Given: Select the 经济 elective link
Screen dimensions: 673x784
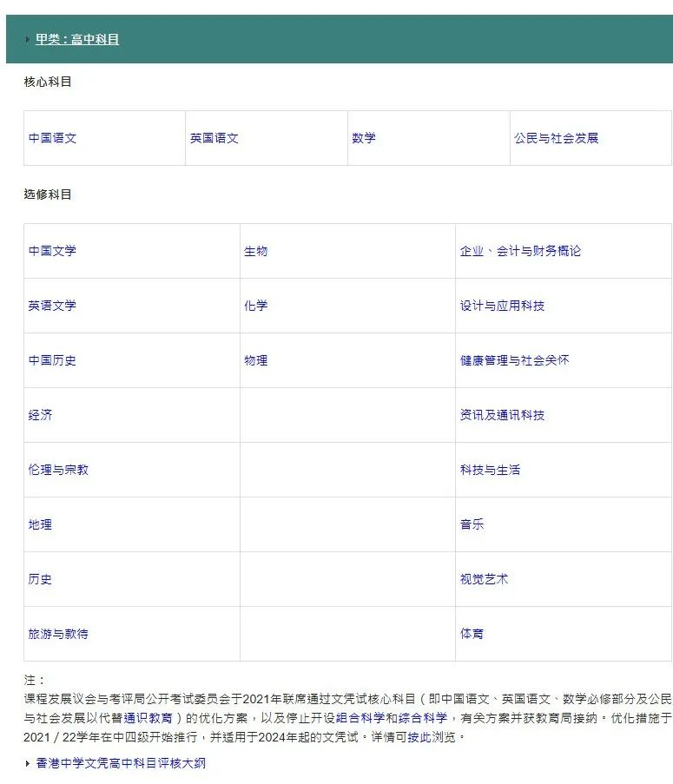Looking at the screenshot, I should [x=40, y=415].
